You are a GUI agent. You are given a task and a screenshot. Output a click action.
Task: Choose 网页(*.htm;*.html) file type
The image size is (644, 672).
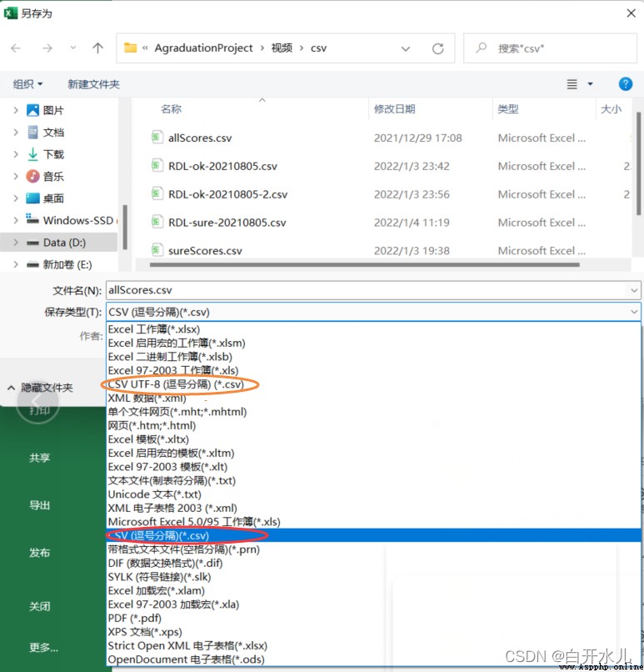[373, 425]
